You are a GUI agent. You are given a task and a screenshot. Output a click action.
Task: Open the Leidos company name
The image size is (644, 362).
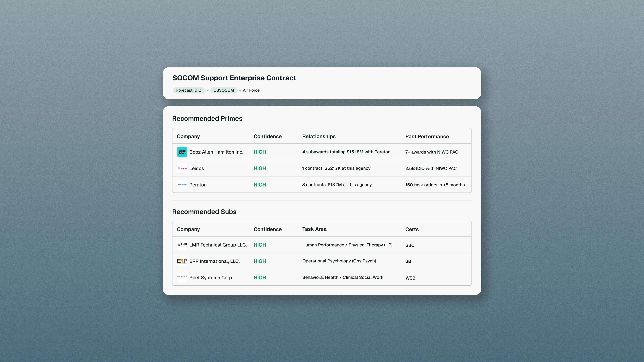(x=197, y=168)
